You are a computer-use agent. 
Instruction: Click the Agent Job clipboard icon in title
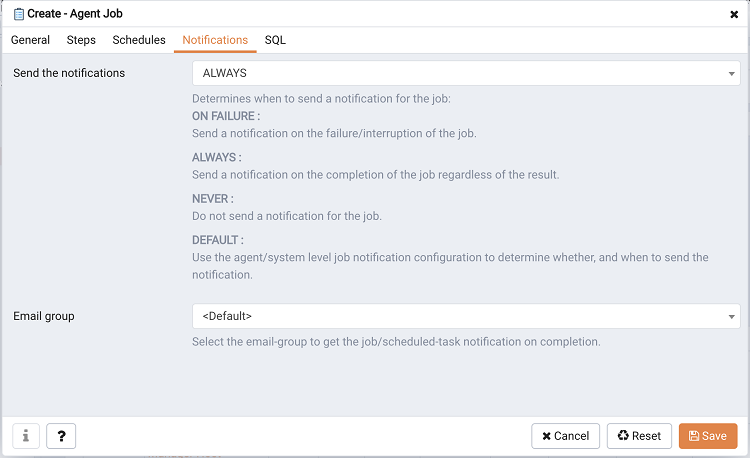(x=19, y=14)
